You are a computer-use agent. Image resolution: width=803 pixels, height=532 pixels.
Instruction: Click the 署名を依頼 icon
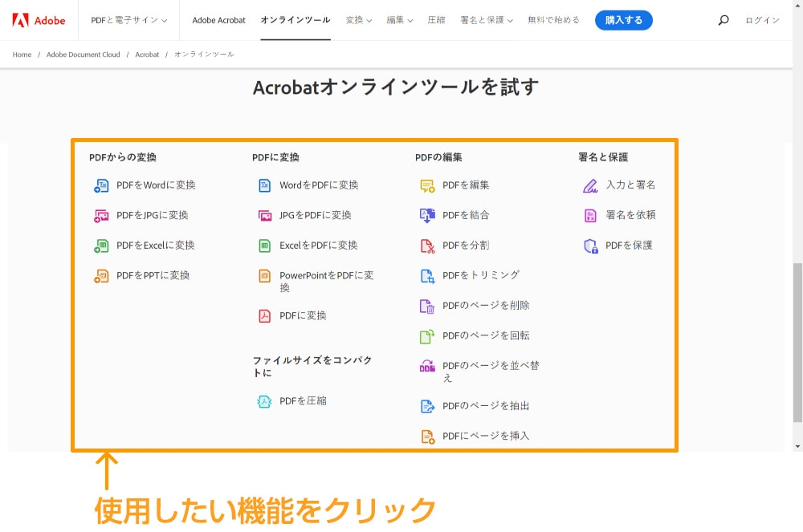click(x=590, y=215)
